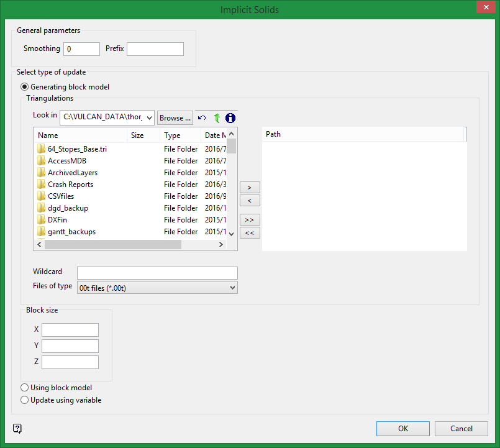Click the blue info icon
Viewport: 500px width, 448px height.
(x=230, y=118)
